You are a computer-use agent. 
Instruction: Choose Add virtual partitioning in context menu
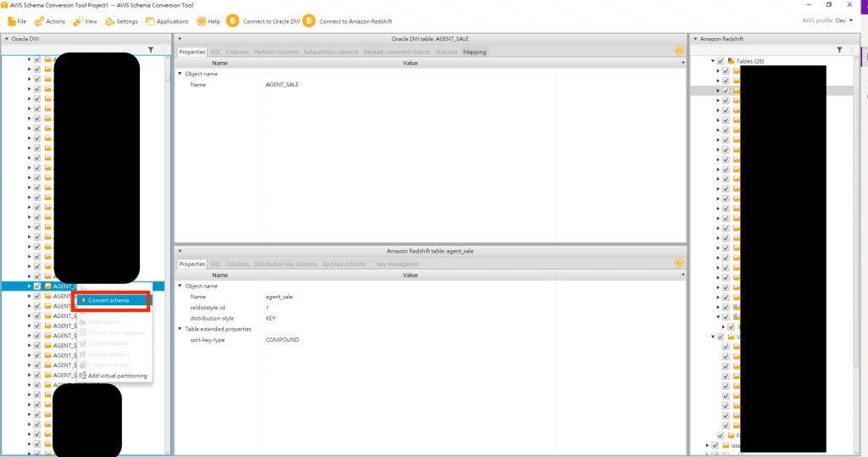[x=113, y=376]
